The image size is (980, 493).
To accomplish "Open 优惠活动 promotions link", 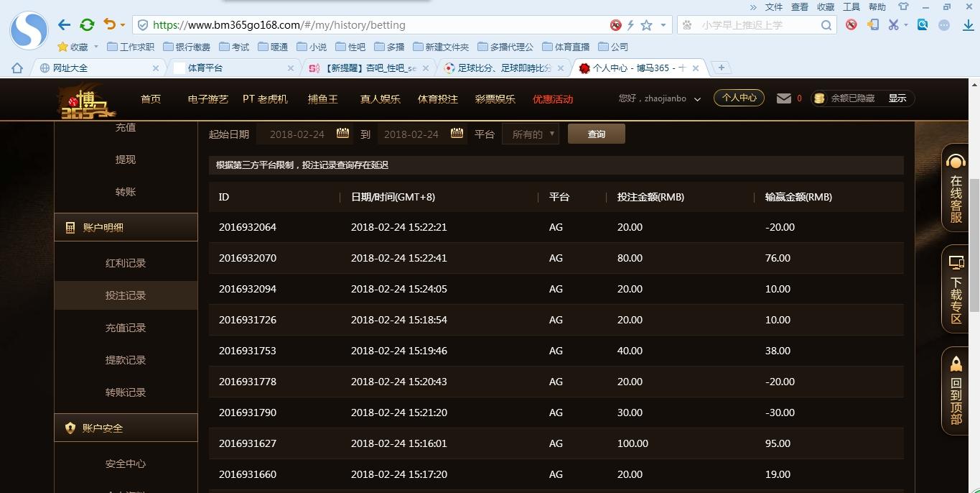I will tap(553, 99).
